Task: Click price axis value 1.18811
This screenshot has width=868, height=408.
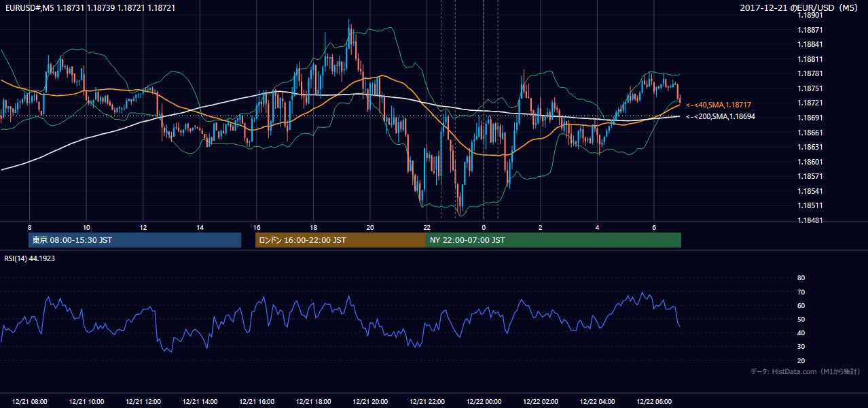Action: point(810,59)
